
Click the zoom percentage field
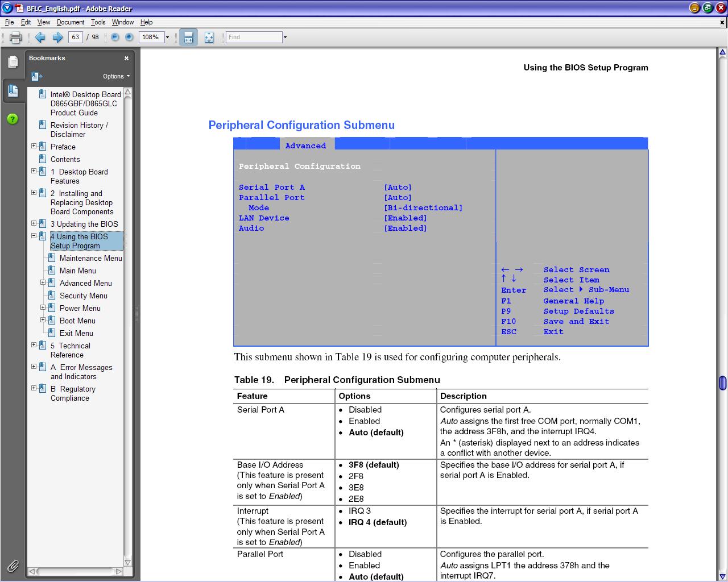[151, 37]
